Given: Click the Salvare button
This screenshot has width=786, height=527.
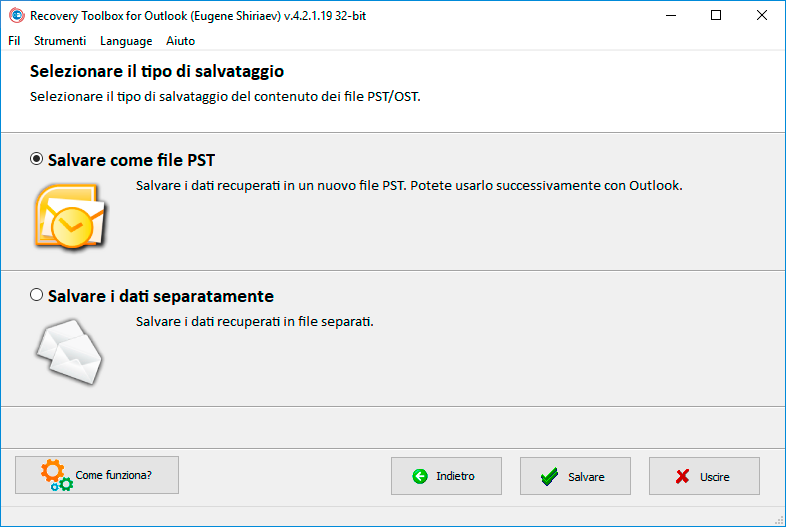Looking at the screenshot, I should pos(575,476).
